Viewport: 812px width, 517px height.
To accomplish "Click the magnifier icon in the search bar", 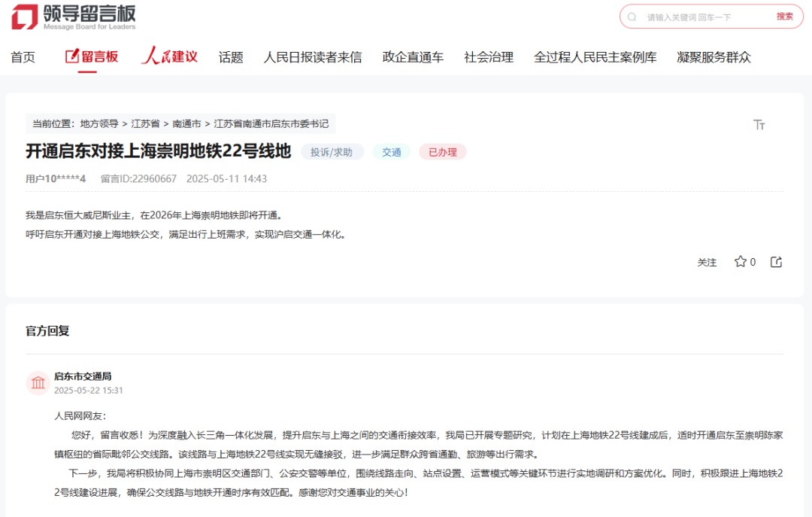I will coord(632,17).
